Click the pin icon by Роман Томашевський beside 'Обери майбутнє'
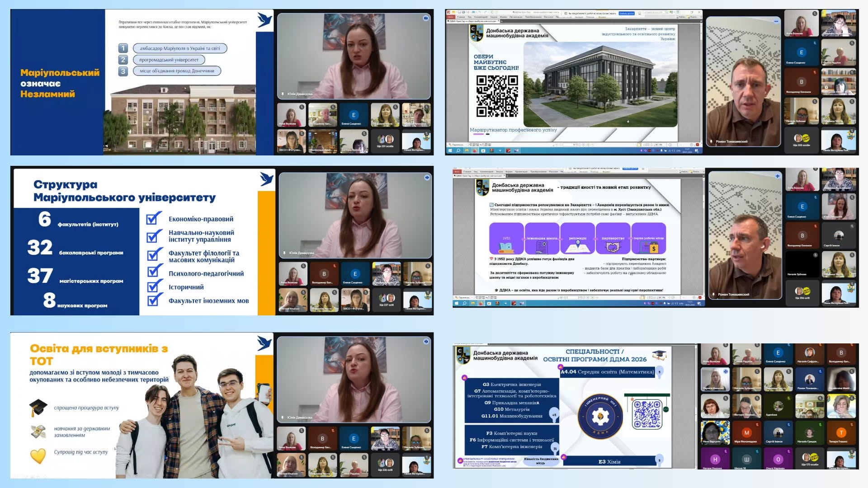The height and width of the screenshot is (488, 868). [x=712, y=141]
